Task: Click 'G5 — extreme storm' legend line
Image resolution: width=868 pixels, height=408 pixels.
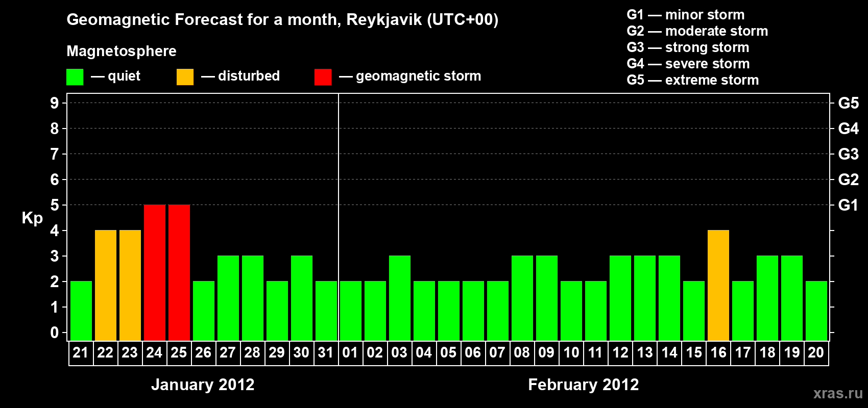Action: pyautogui.click(x=692, y=80)
